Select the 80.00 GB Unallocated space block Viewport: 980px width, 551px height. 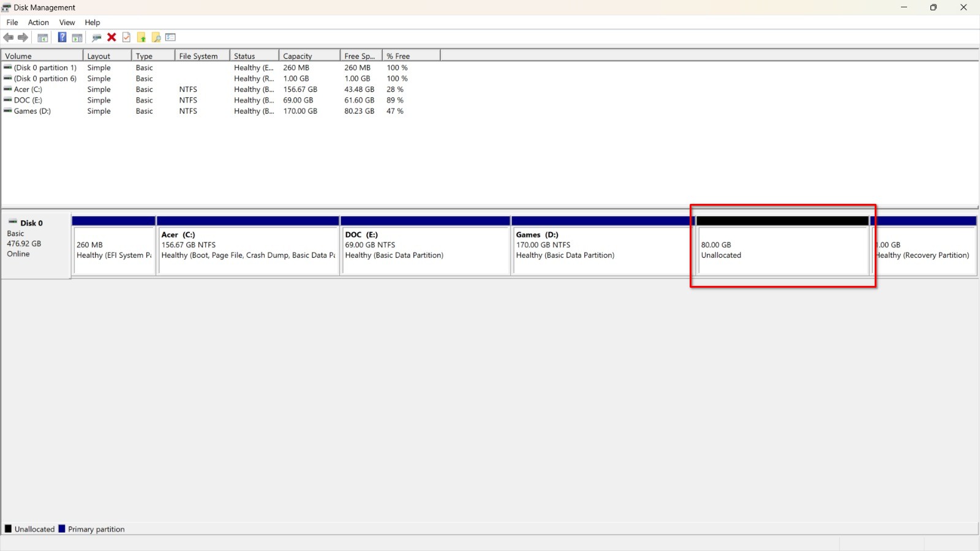click(782, 250)
